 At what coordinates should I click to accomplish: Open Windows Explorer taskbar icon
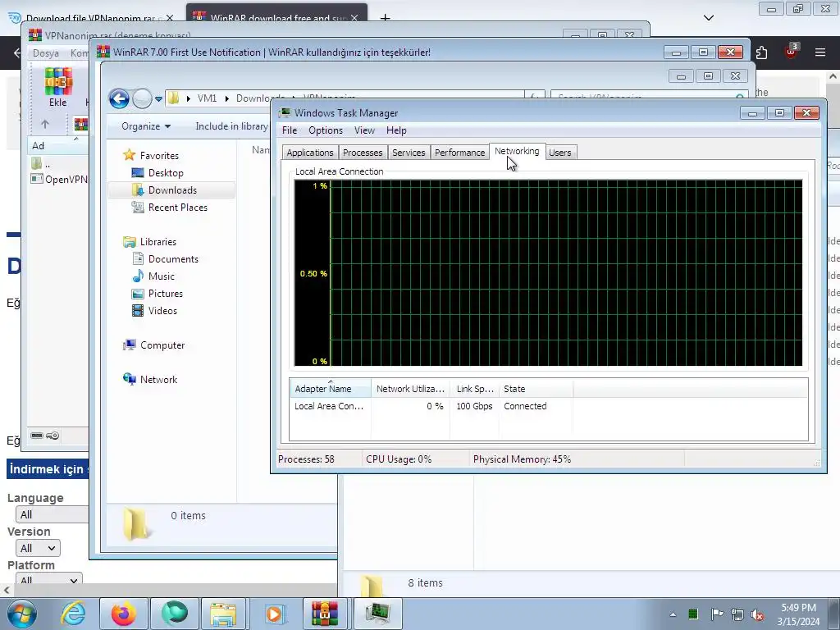pos(223,614)
